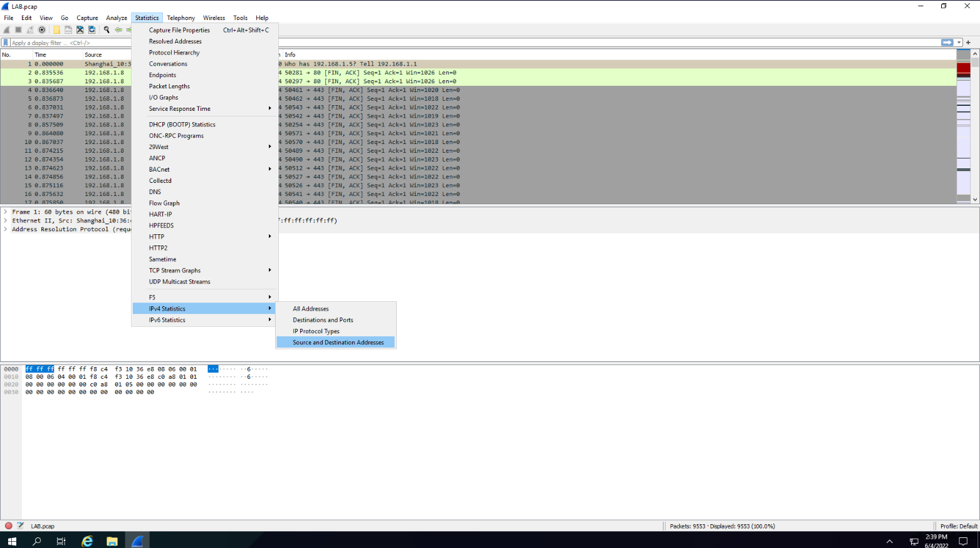980x548 pixels.
Task: Click the open capture file folder icon
Action: pos(56,29)
